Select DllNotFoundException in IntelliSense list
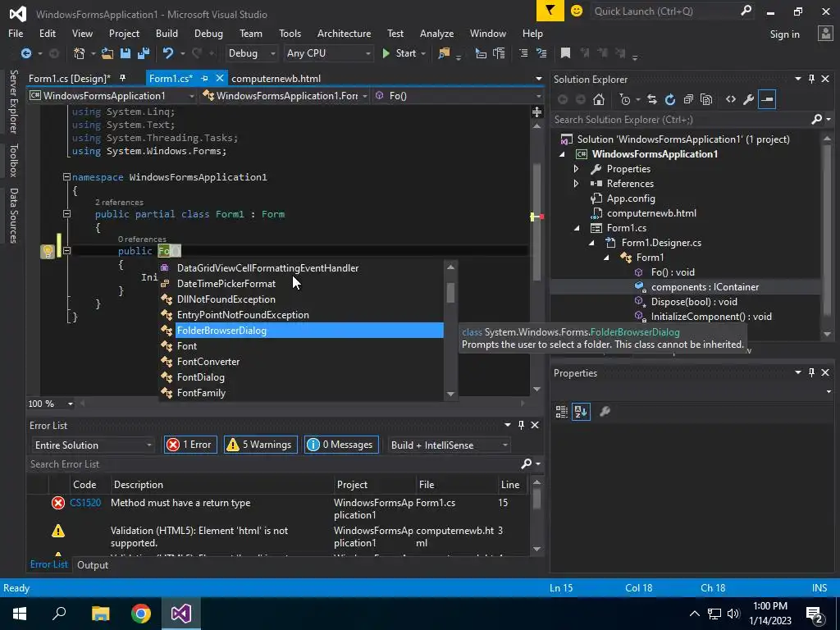The height and width of the screenshot is (630, 840). tap(302, 299)
